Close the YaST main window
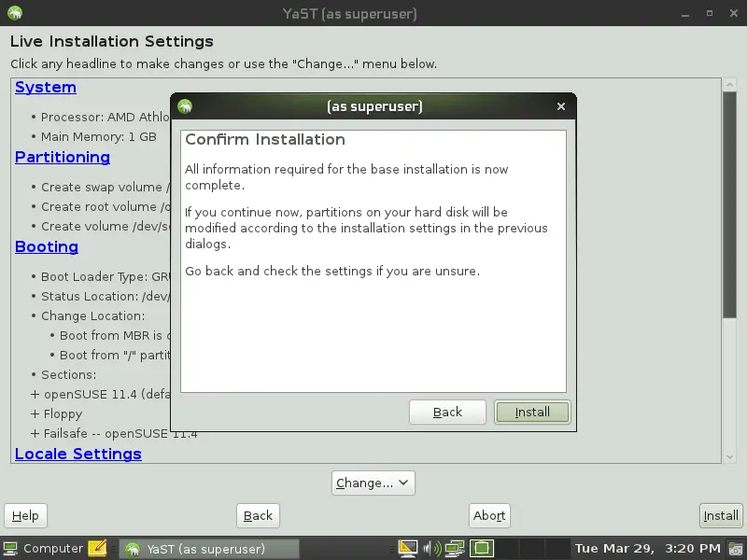747x560 pixels. 734,13
